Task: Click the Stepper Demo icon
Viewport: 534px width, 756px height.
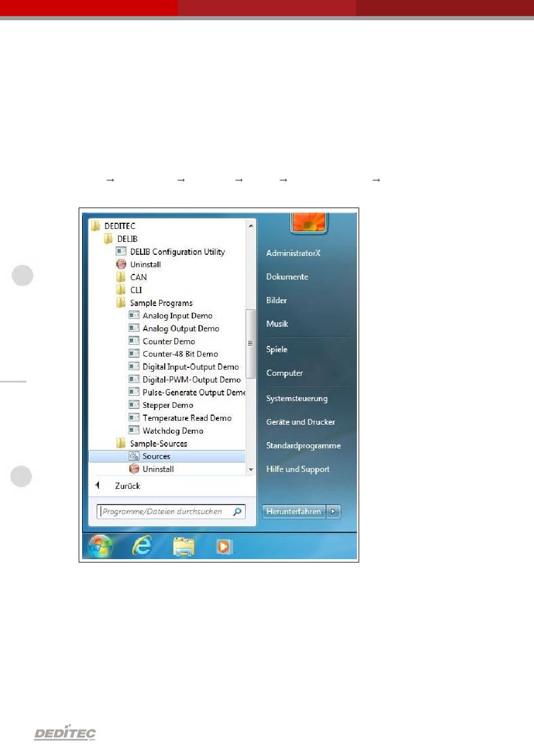Action: pos(134,405)
